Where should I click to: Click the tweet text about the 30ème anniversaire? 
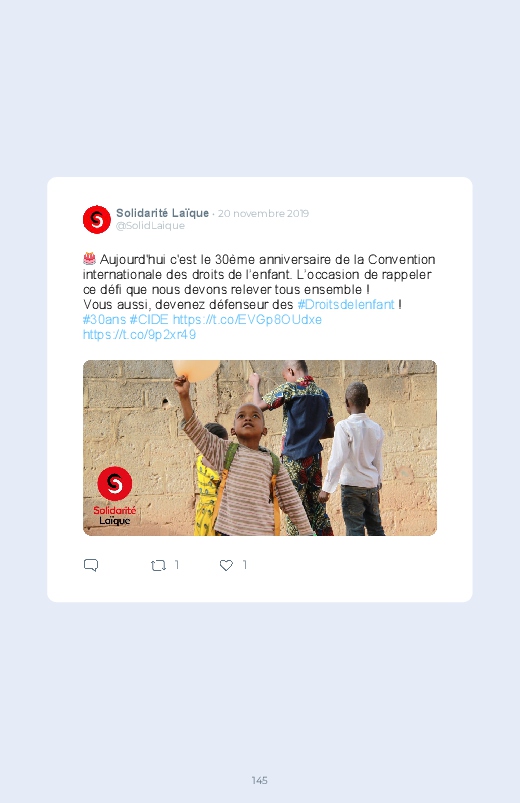[259, 282]
